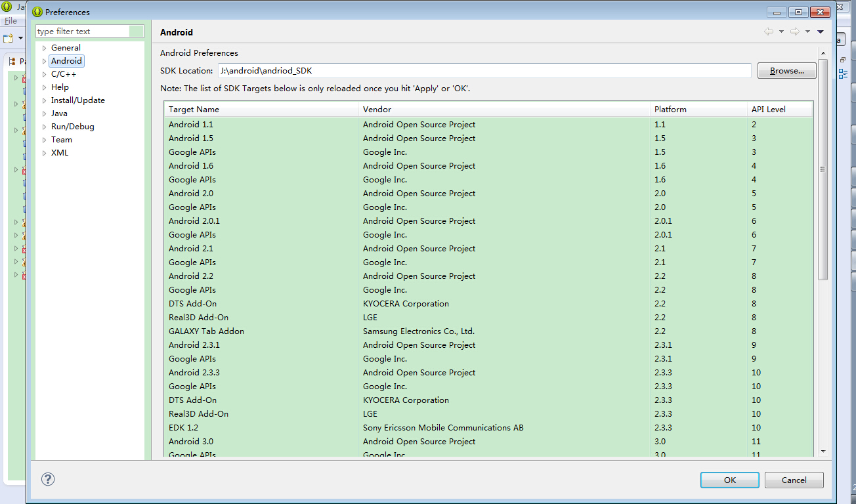The width and height of the screenshot is (856, 504).
Task: Expand the General preferences node
Action: tap(45, 48)
